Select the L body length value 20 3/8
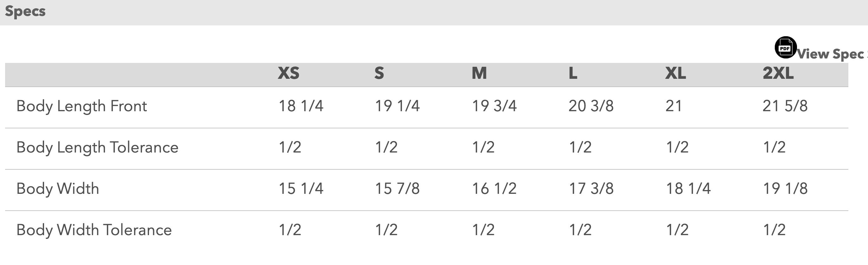868x265 pixels. [x=591, y=106]
